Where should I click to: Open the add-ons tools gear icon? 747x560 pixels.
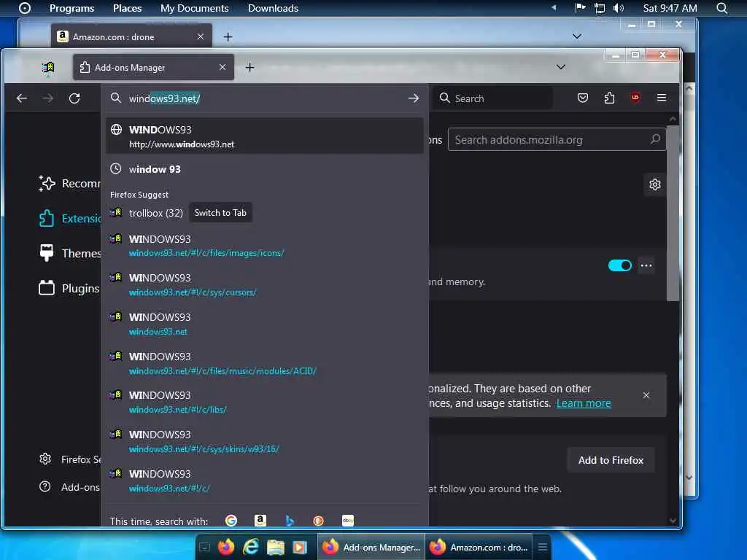tap(655, 184)
